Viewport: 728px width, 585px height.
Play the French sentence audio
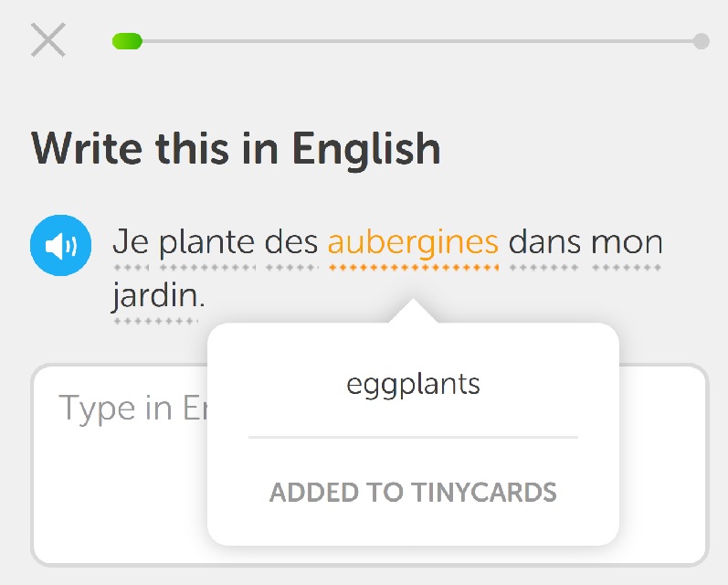click(61, 245)
